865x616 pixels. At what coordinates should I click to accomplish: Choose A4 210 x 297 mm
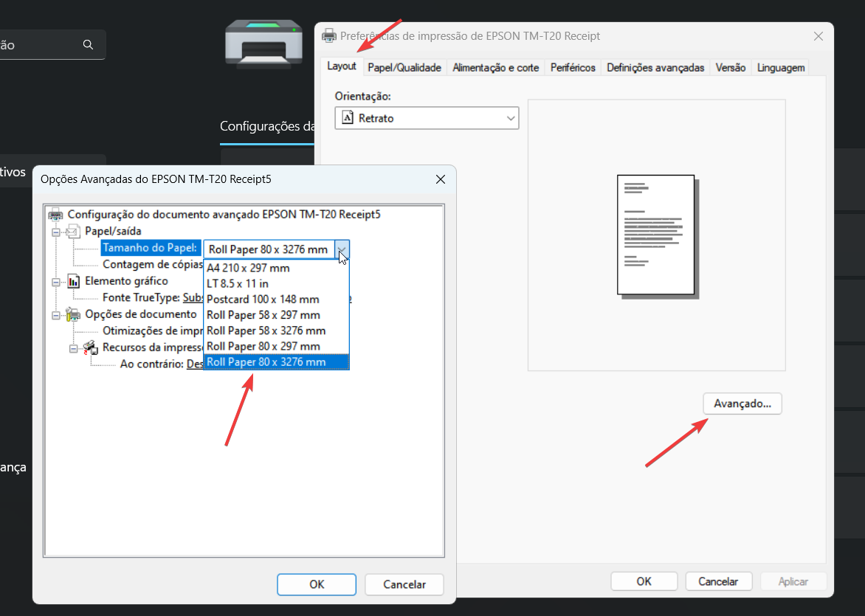coord(276,268)
